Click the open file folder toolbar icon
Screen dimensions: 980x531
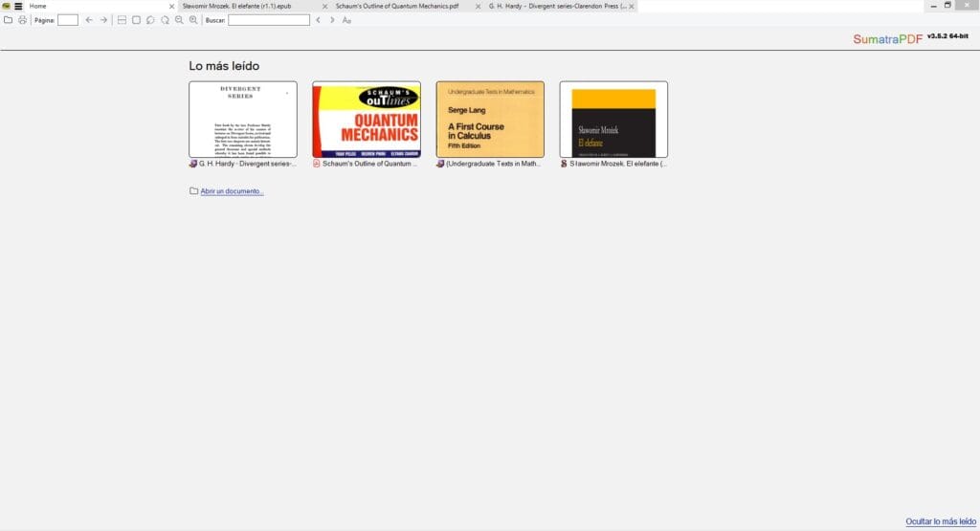(x=8, y=20)
